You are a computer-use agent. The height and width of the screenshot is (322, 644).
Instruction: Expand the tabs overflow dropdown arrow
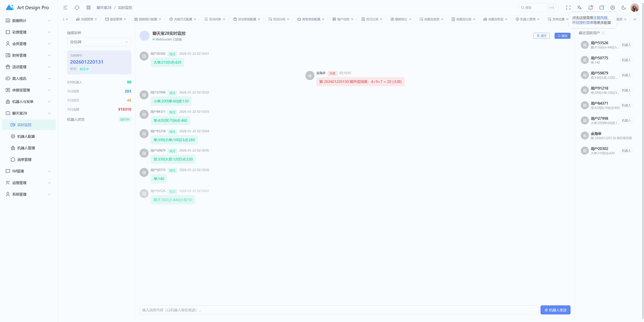click(635, 19)
